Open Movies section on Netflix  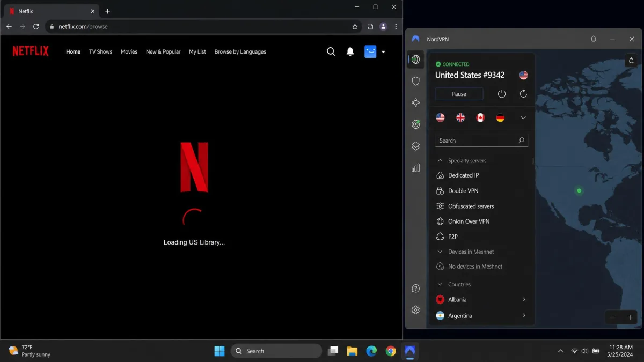[129, 52]
